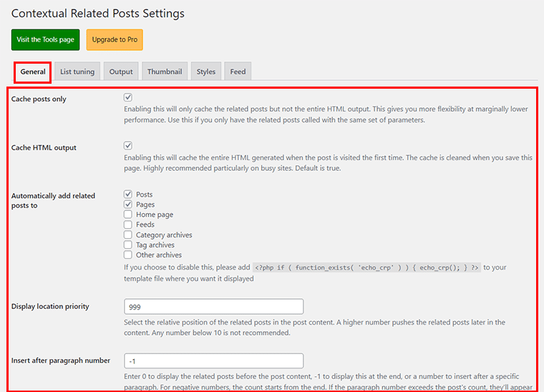Screen dimensions: 544x392
Task: Click the Upgrade to Pro button
Action: click(115, 39)
